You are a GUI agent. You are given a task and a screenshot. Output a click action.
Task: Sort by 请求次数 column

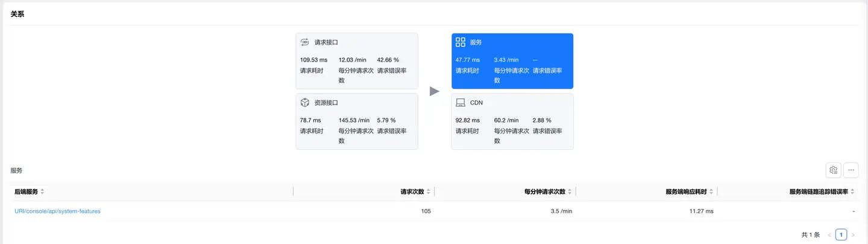(x=429, y=191)
